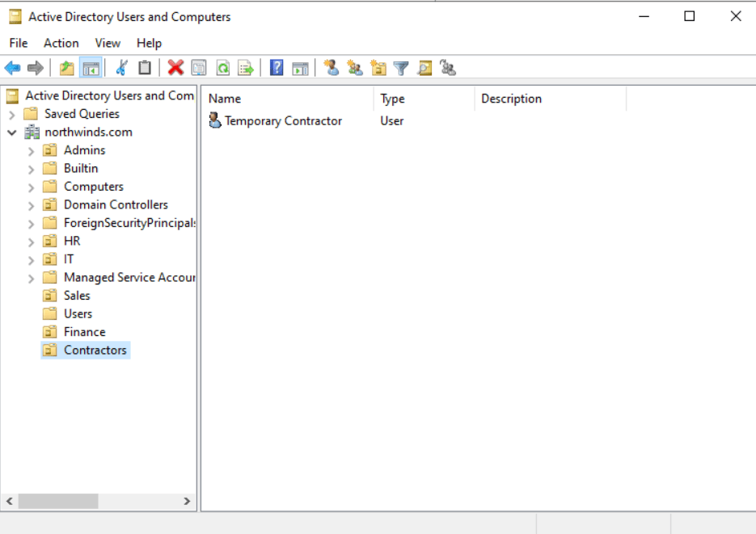This screenshot has height=534, width=756.
Task: Click the Find objects toolbar icon
Action: coord(424,69)
